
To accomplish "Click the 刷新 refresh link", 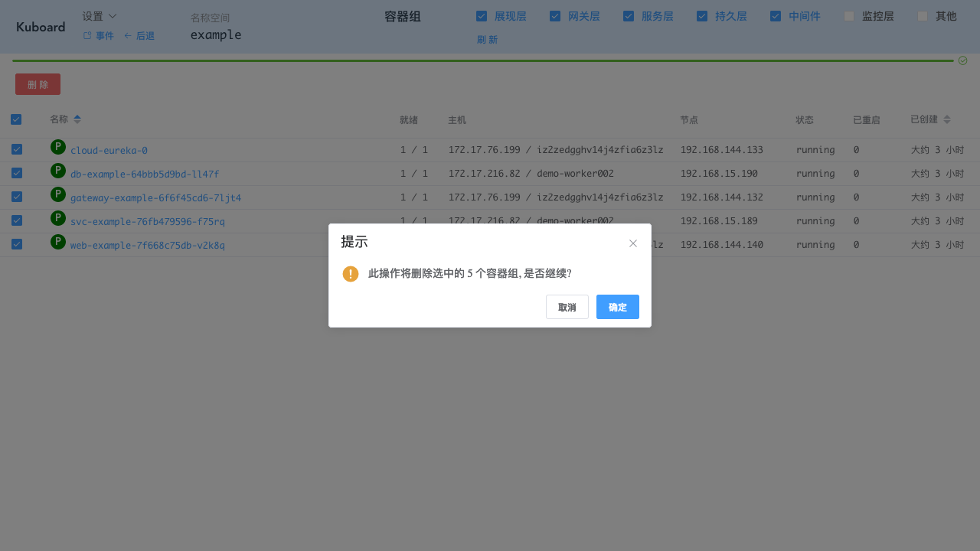I will pyautogui.click(x=487, y=39).
